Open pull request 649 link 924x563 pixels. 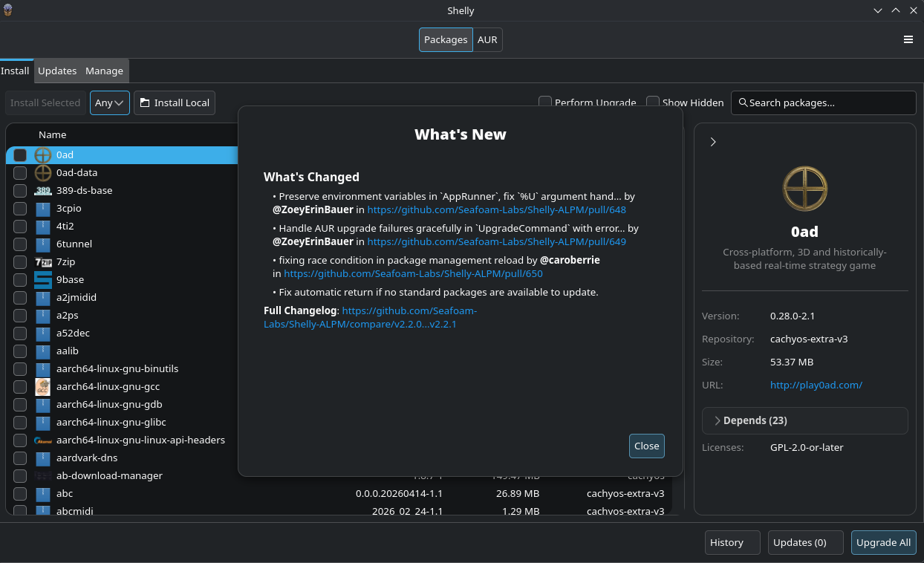tap(496, 241)
